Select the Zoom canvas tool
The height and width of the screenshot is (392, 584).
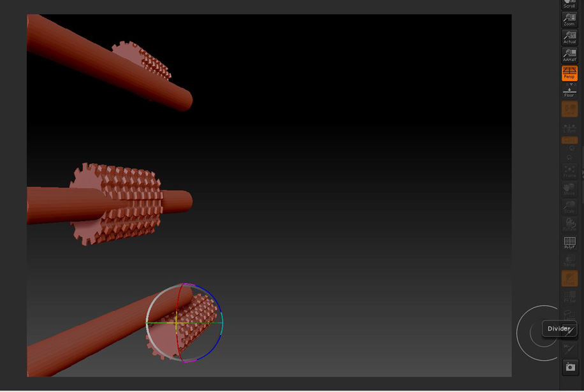569,19
